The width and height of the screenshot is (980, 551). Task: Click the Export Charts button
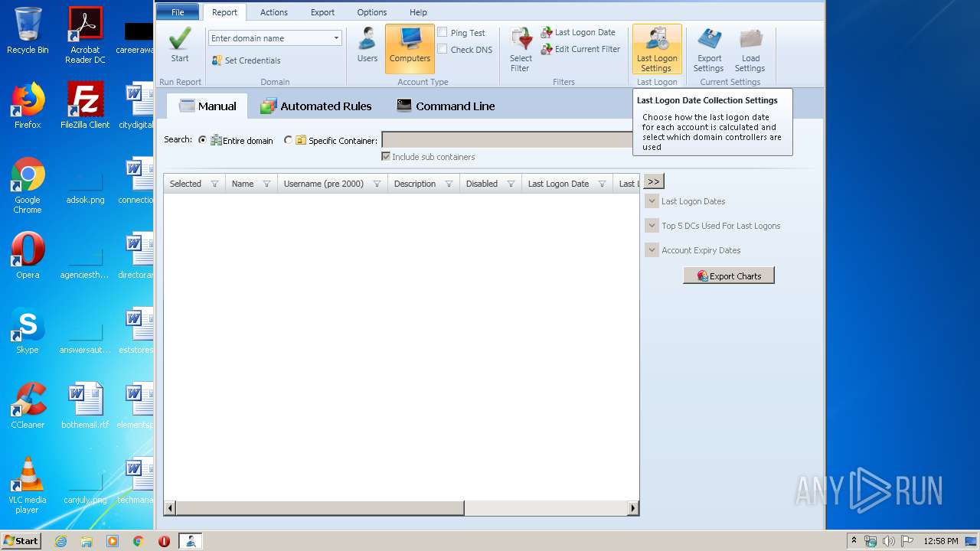729,275
